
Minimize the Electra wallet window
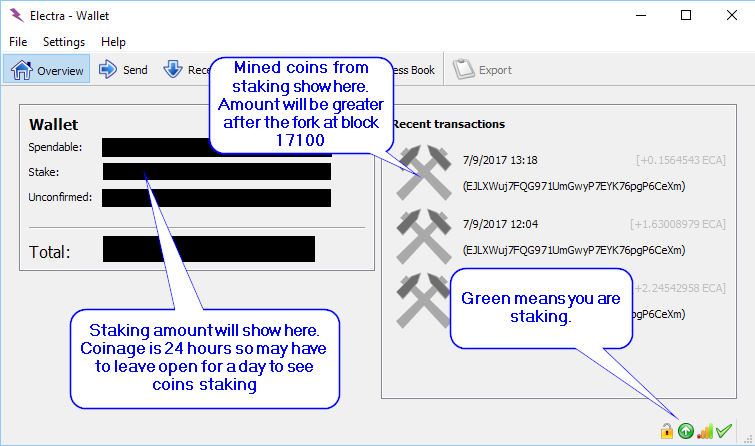pyautogui.click(x=640, y=15)
